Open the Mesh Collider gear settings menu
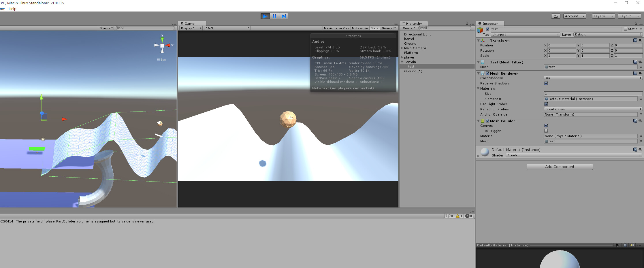 [641, 121]
